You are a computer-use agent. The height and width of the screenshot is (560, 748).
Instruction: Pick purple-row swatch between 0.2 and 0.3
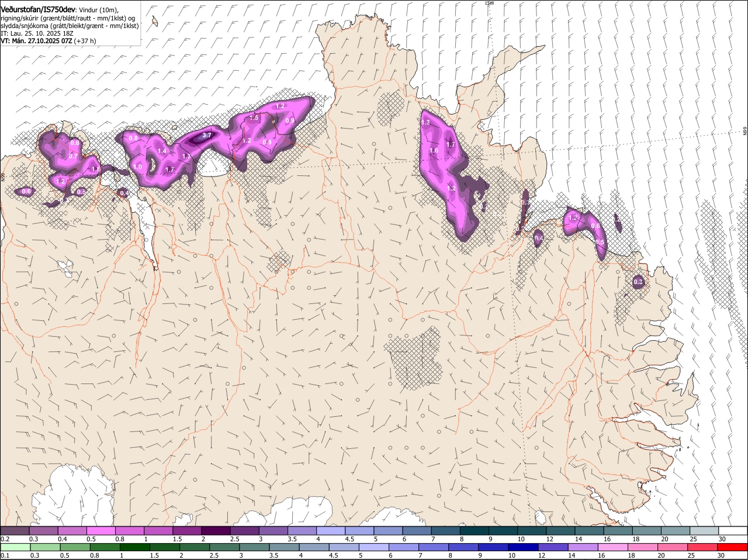pyautogui.click(x=15, y=531)
